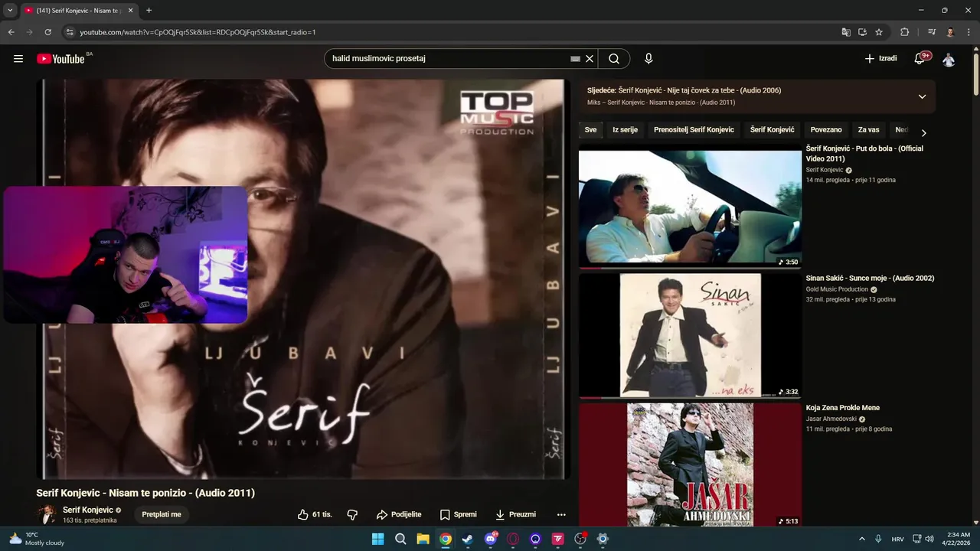Open Discord from the taskbar

tap(491, 539)
